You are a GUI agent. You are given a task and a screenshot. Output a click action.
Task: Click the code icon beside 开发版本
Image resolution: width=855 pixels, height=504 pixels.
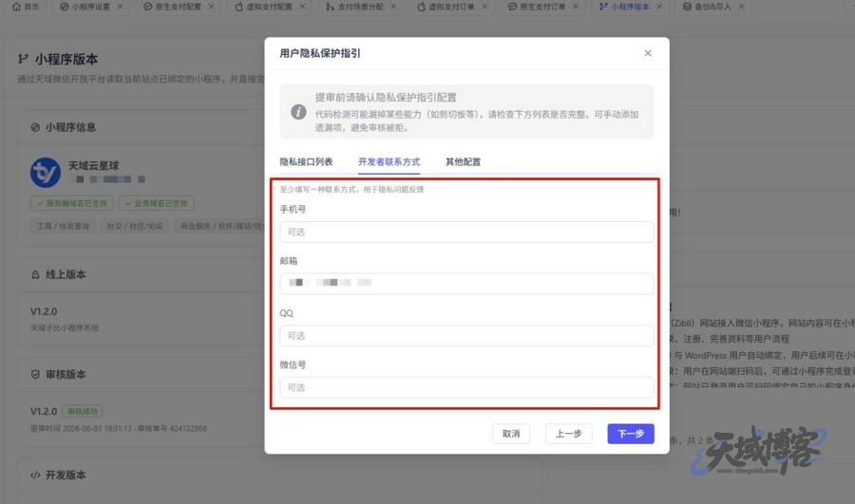[35, 476]
